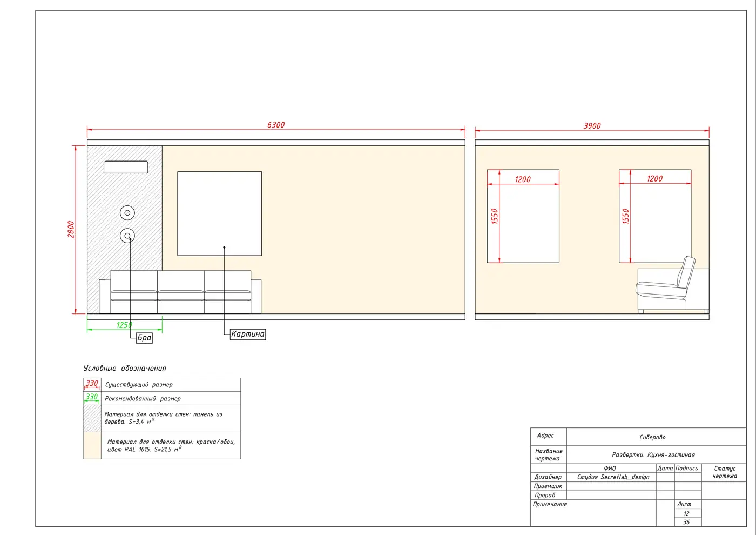Viewport: 756px width, 535px height.
Task: Click the red 330 legend sample
Action: (92, 384)
